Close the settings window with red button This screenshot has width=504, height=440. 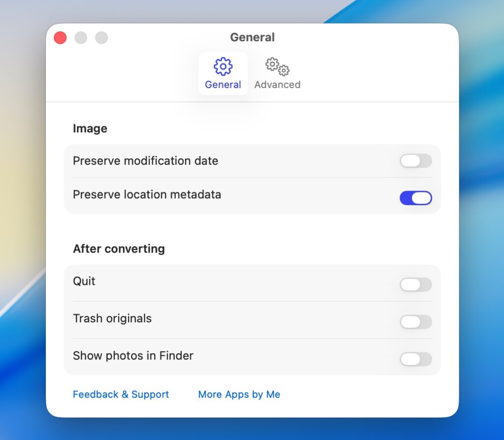tap(60, 37)
